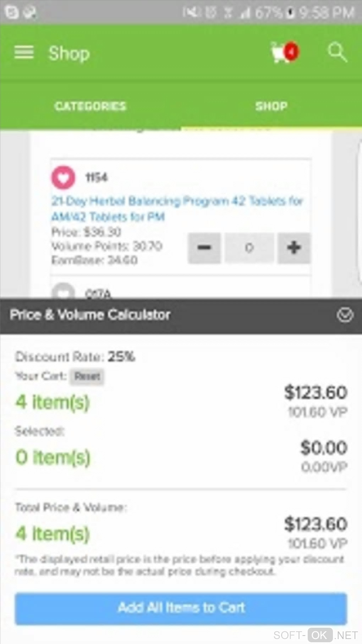Reset the cart with Reset button
The image size is (362, 644).
[87, 376]
